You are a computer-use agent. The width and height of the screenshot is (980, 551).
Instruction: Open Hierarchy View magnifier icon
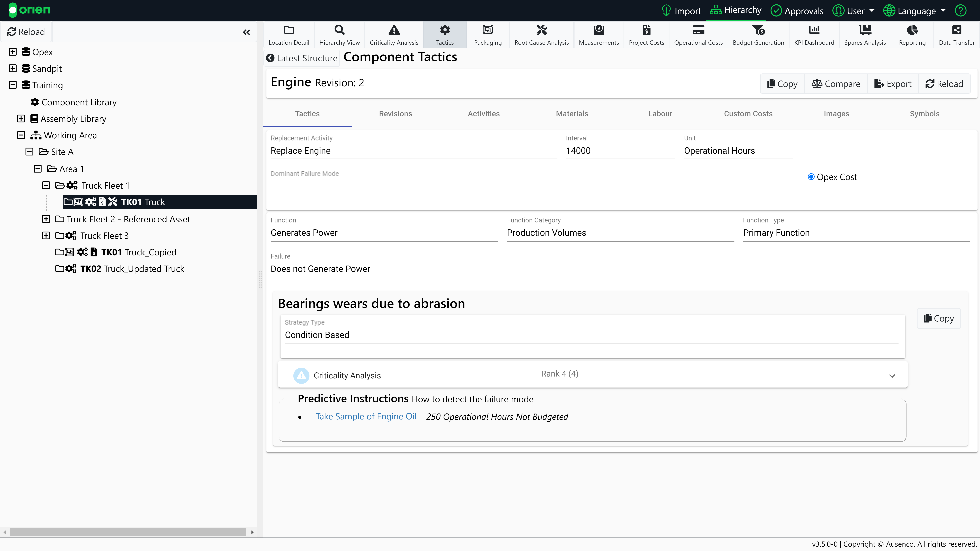[x=339, y=30]
